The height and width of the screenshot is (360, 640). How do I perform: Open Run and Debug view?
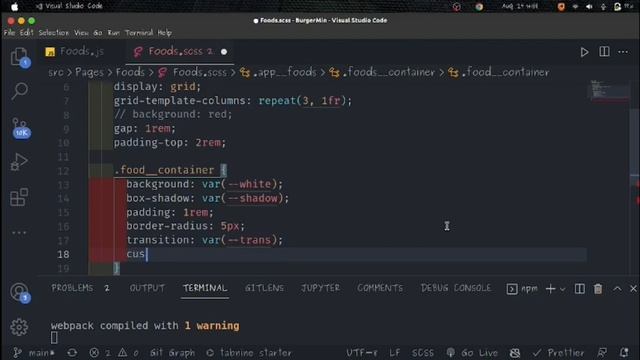click(19, 162)
